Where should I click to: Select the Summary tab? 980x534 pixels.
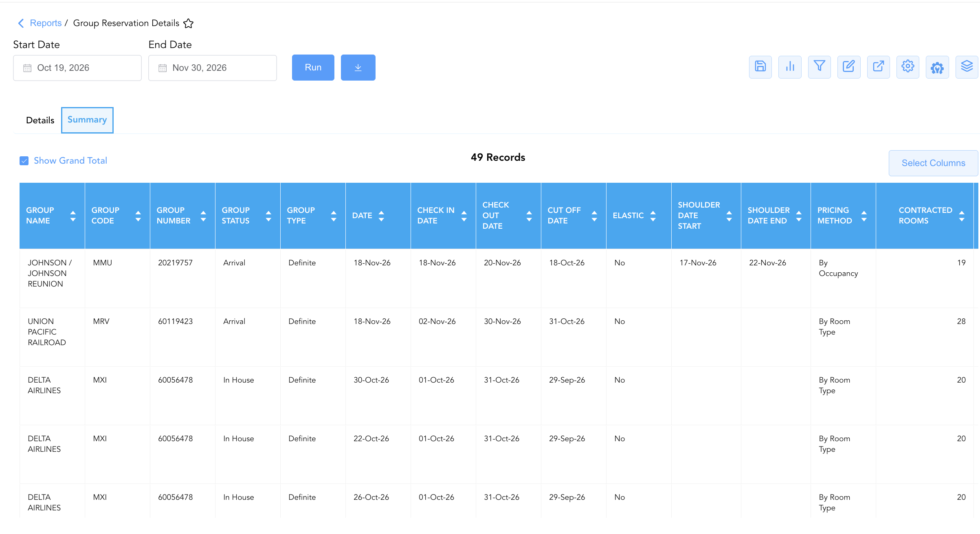coord(87,120)
